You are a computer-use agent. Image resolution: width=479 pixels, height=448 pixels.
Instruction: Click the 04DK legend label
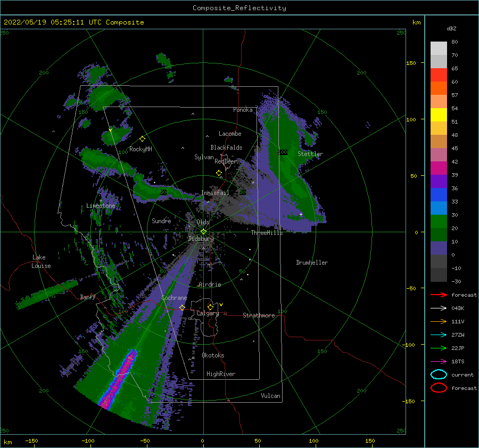pos(458,308)
